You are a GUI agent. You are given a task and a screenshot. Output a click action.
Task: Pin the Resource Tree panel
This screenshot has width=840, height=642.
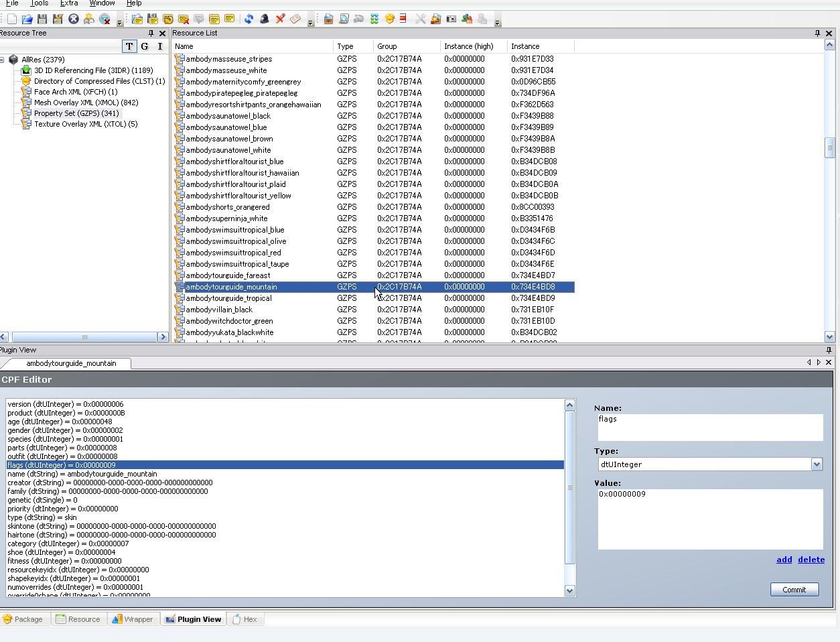[x=151, y=33]
